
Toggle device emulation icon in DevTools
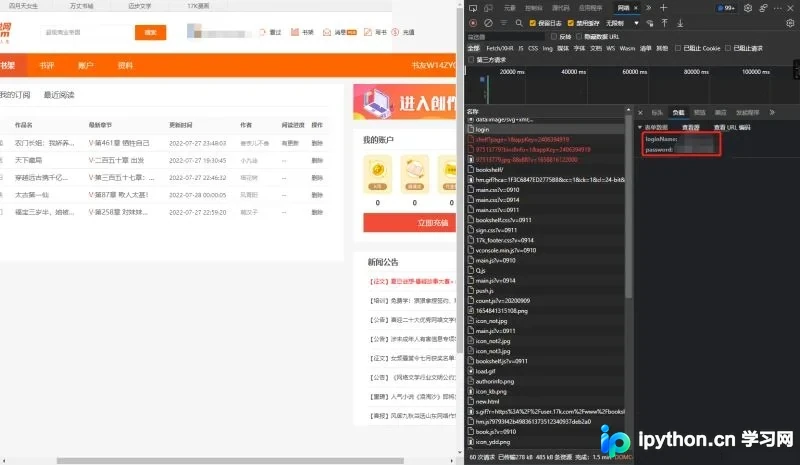(488, 8)
